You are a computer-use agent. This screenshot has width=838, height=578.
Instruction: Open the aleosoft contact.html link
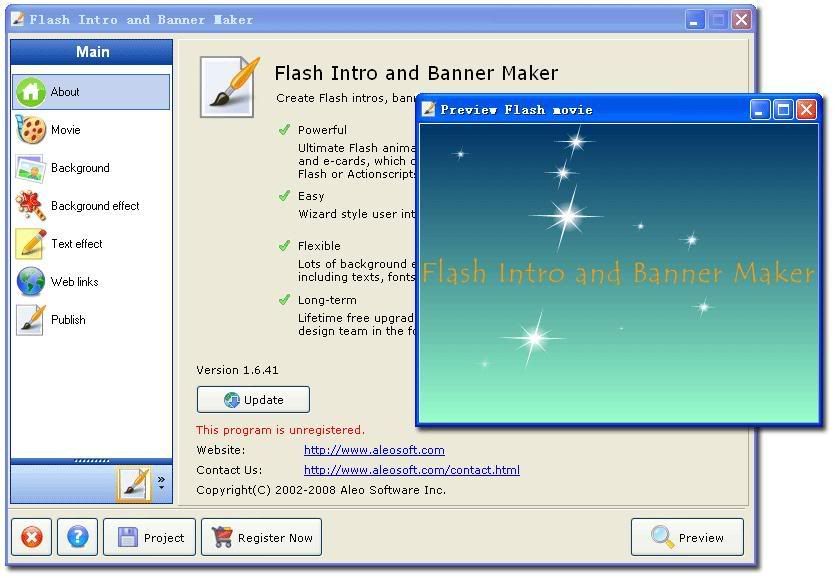coord(411,470)
